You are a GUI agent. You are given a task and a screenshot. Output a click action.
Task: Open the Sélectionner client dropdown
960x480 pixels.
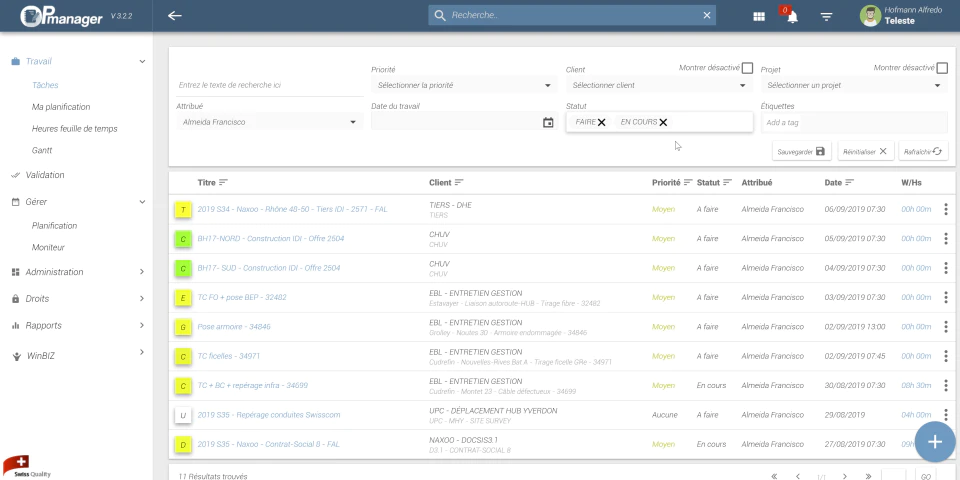pyautogui.click(x=659, y=86)
